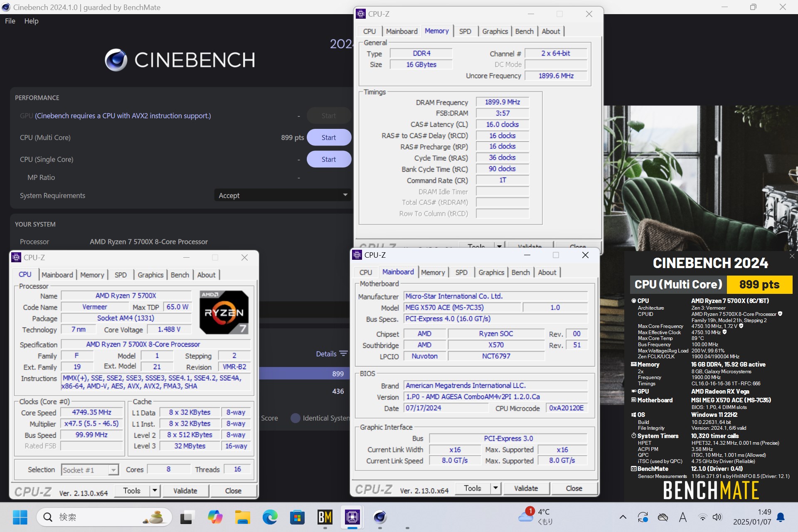Open the weather widget showing 4°C
This screenshot has width=798, height=532.
pyautogui.click(x=536, y=517)
